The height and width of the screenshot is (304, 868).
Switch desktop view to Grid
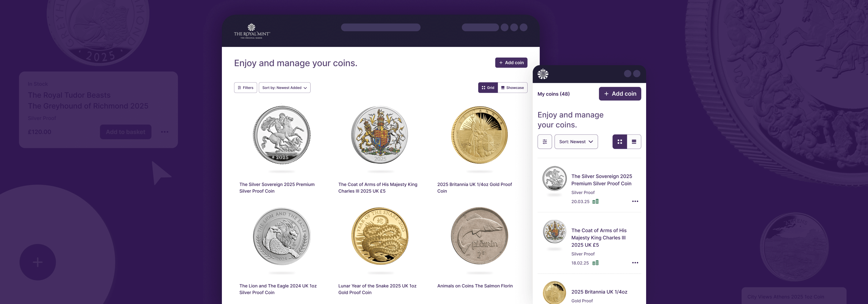click(488, 88)
